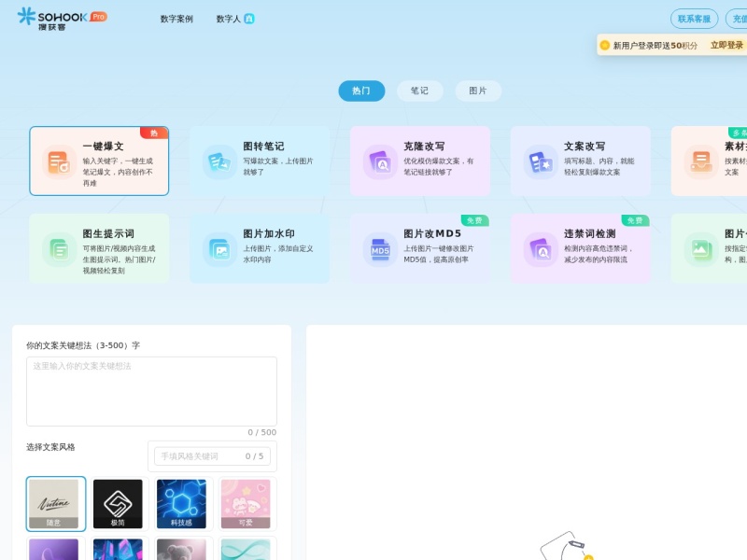Click the copy idea text area
This screenshot has width=747, height=560.
point(151,390)
